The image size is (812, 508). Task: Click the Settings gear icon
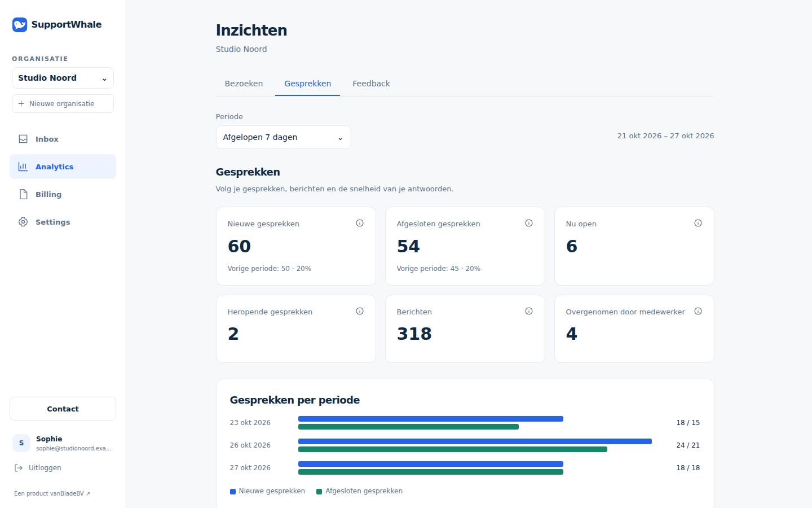coord(23,222)
